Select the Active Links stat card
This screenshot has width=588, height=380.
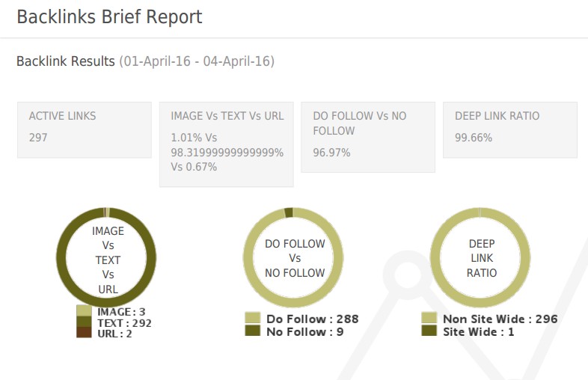pos(85,130)
